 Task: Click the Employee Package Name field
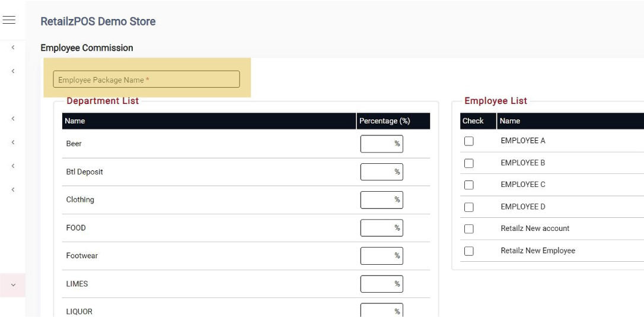coord(146,80)
